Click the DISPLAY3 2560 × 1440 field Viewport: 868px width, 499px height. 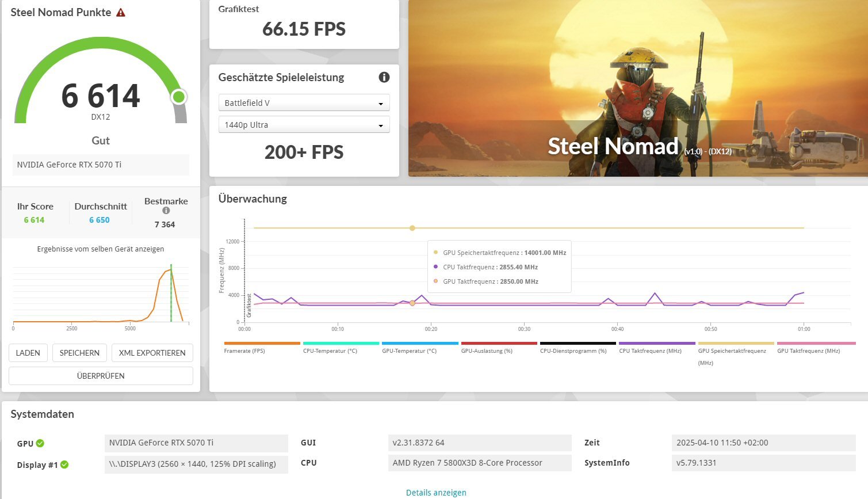tap(196, 464)
